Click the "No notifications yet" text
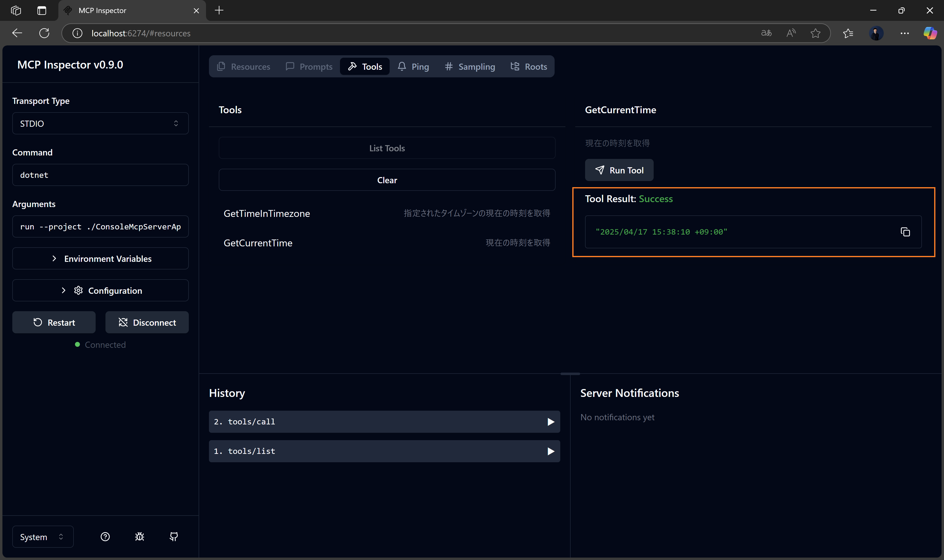 (617, 417)
